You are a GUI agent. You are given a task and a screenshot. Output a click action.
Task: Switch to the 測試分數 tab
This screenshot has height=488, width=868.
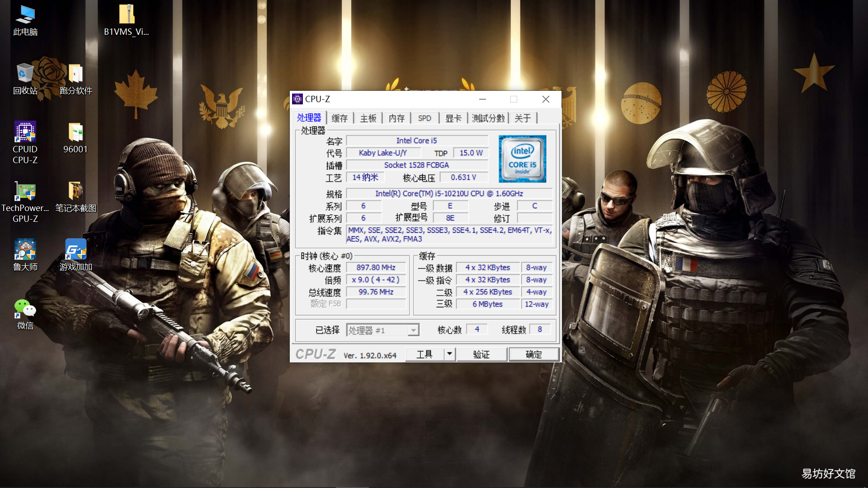pos(488,118)
